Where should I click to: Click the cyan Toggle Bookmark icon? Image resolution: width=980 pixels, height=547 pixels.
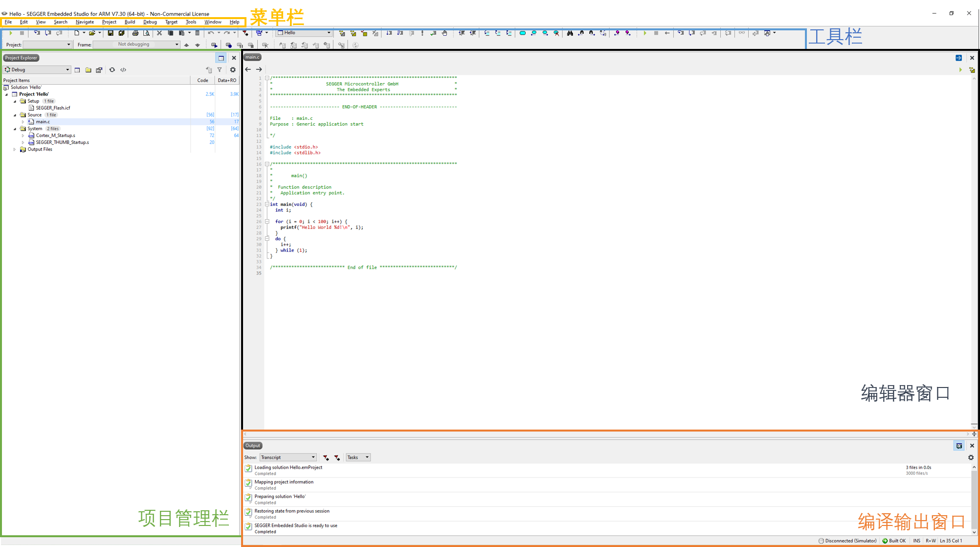click(522, 33)
